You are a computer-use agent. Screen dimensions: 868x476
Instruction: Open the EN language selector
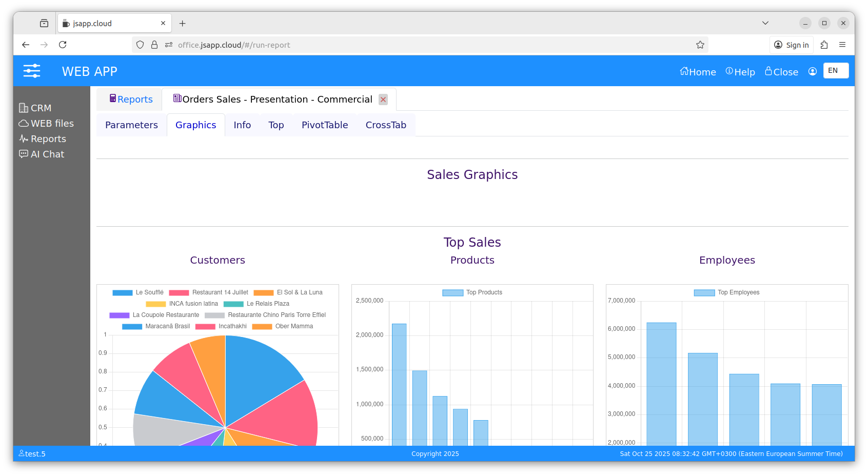(835, 71)
